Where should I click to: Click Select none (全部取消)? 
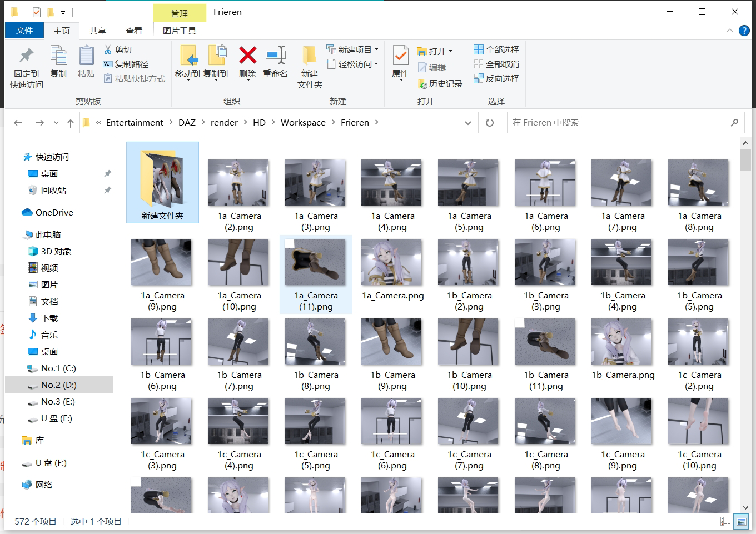(496, 64)
